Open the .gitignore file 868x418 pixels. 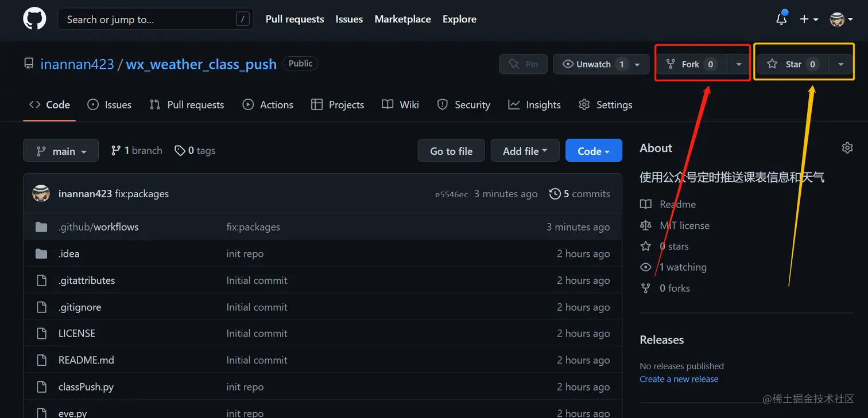(x=80, y=307)
